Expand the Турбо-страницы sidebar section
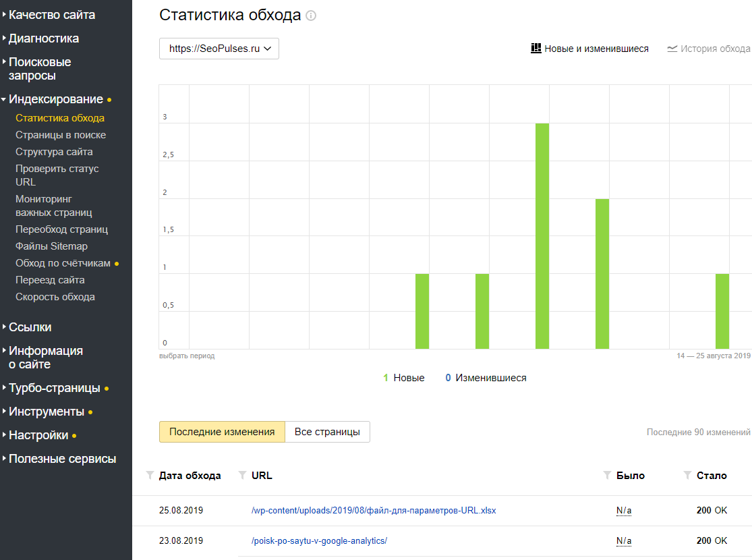This screenshot has height=560, width=752. pos(55,388)
